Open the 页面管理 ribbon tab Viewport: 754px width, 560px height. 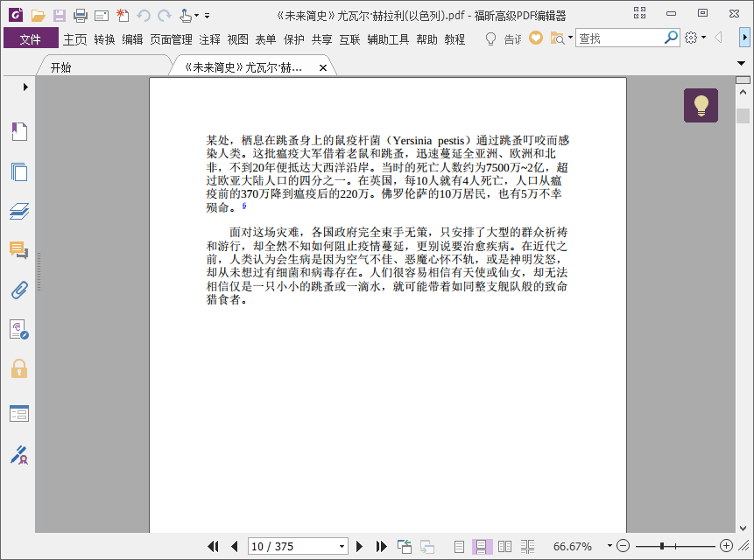[x=171, y=38]
